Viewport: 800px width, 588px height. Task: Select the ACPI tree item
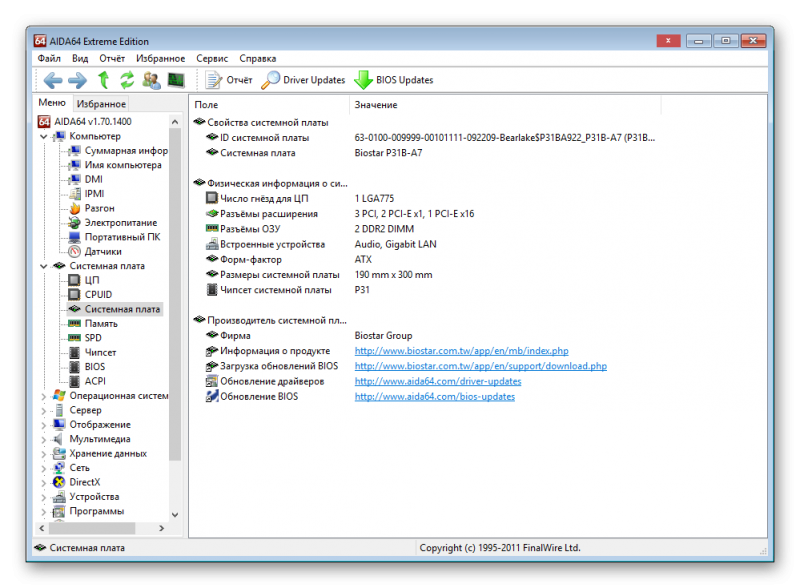click(x=95, y=381)
